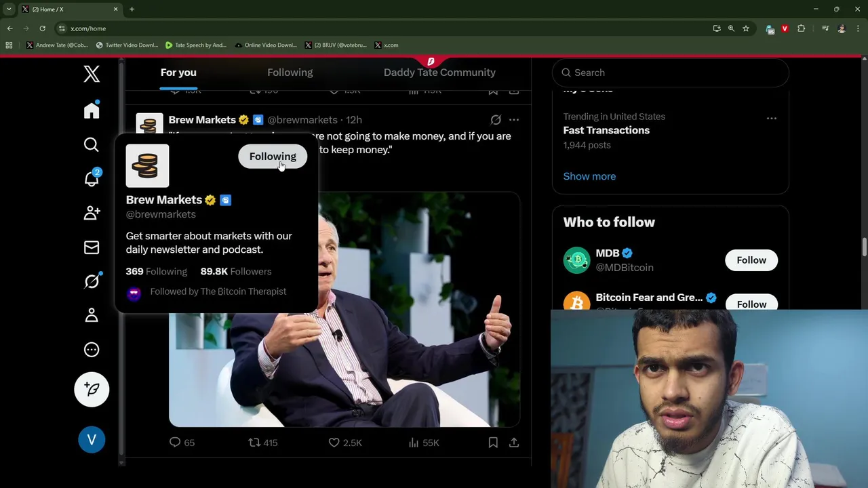Open Chrome zoom magnifier icon in address bar
Viewport: 868px width, 488px height.
(x=731, y=28)
